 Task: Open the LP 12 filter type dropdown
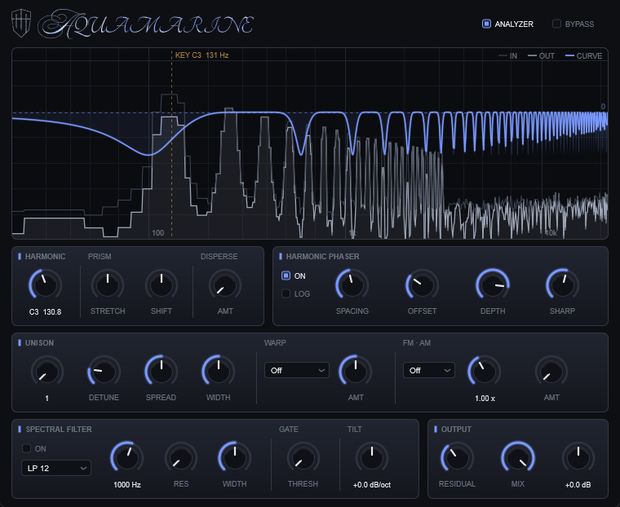[x=56, y=468]
